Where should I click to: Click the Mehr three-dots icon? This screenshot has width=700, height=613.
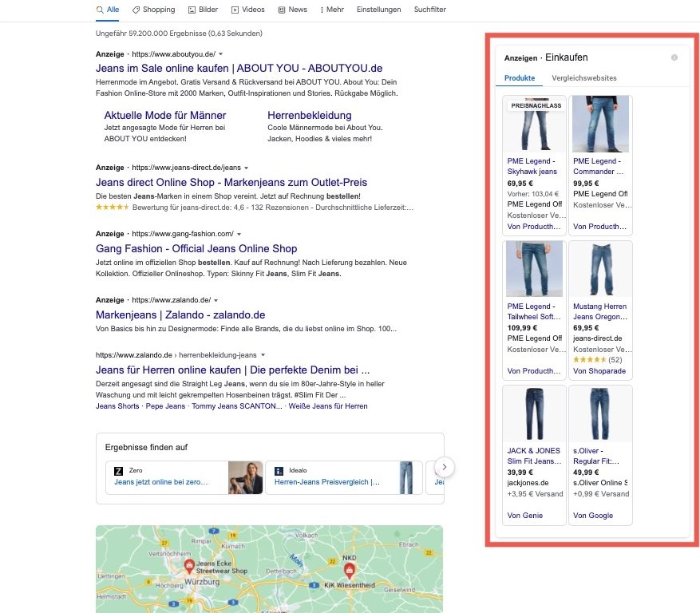click(x=322, y=10)
